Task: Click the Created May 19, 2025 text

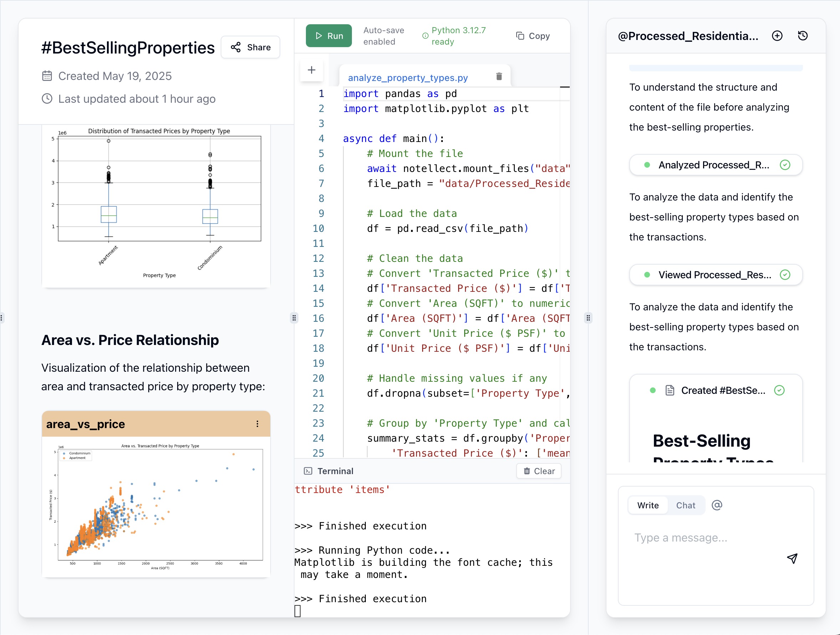Action: [115, 76]
